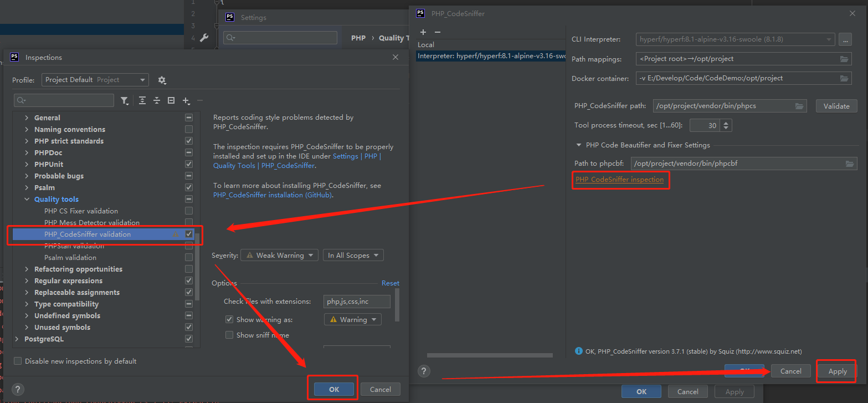
Task: Collapse PHP Code Beautifier and Fixer Settings
Action: [579, 145]
